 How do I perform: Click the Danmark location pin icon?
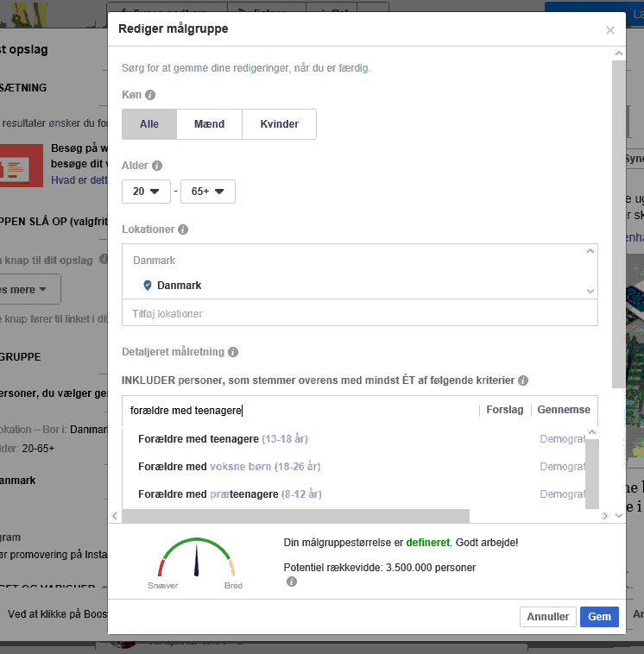[x=147, y=286]
